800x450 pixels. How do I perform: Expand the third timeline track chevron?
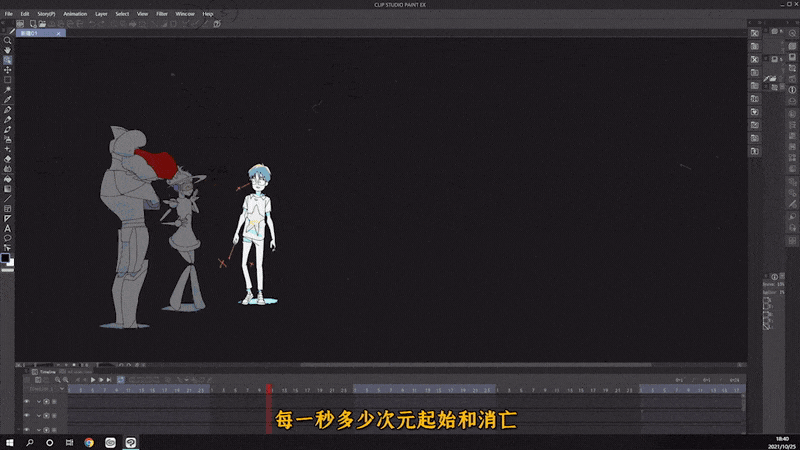pyautogui.click(x=39, y=430)
